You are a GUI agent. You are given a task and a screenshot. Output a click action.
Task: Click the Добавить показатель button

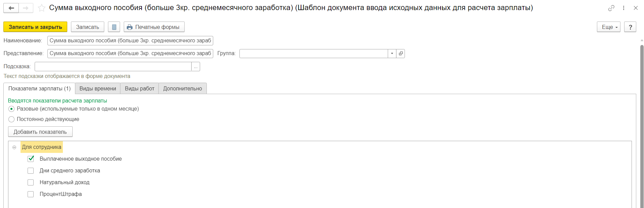(x=40, y=132)
